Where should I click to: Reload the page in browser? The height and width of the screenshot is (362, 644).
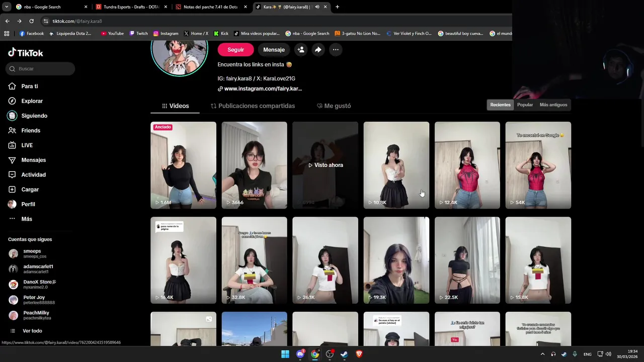[31, 21]
